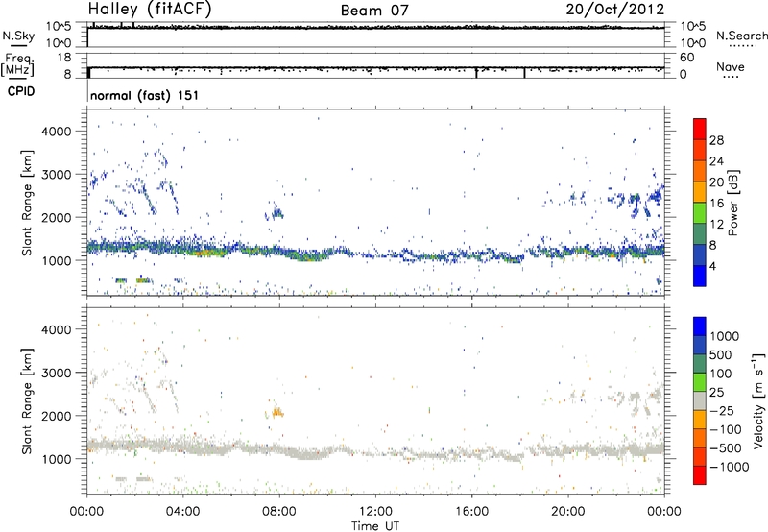Click the "N.Sky" legend label

tap(18, 36)
